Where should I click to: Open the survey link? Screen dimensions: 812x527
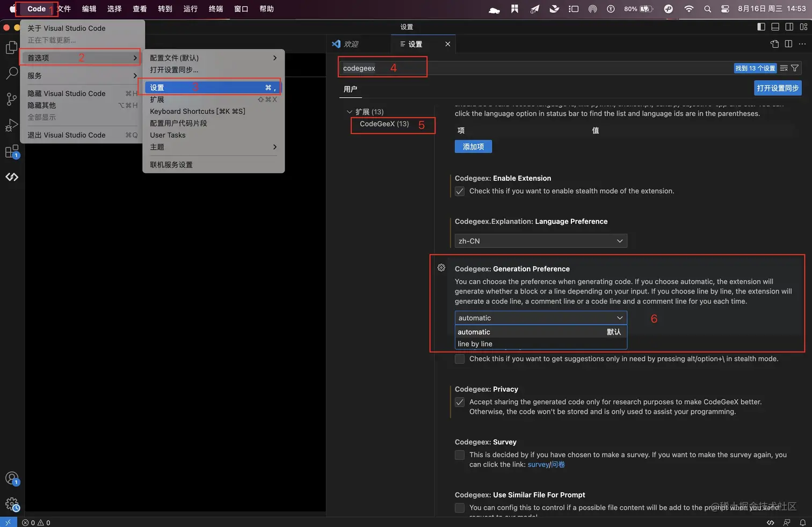click(538, 465)
